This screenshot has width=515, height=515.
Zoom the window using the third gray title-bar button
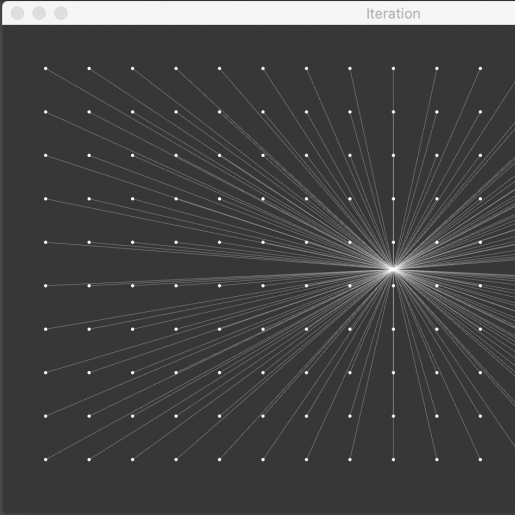click(61, 13)
